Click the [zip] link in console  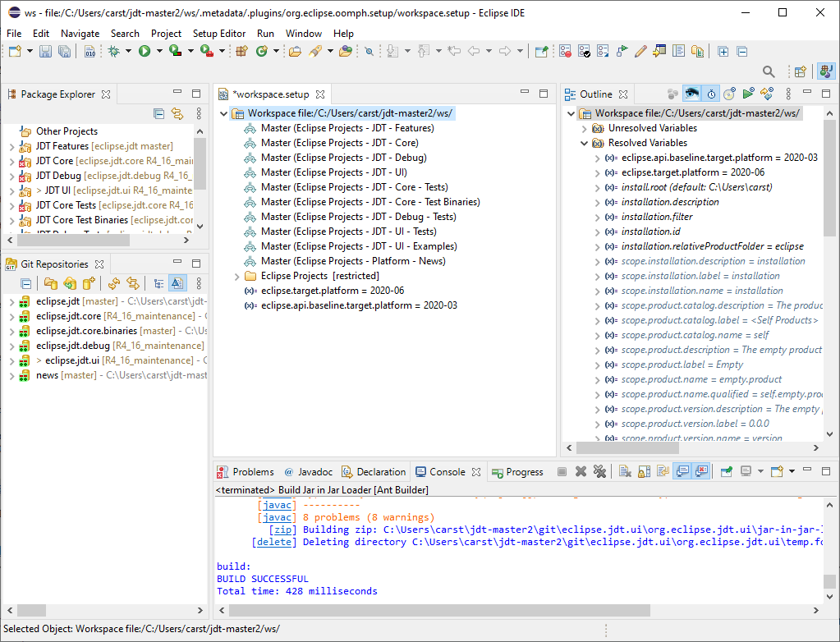(282, 530)
